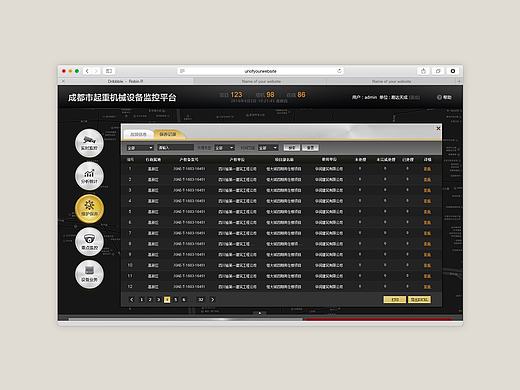The width and height of the screenshot is (520, 390).
Task: Go to previous page with left chevron
Action: pyautogui.click(x=131, y=300)
